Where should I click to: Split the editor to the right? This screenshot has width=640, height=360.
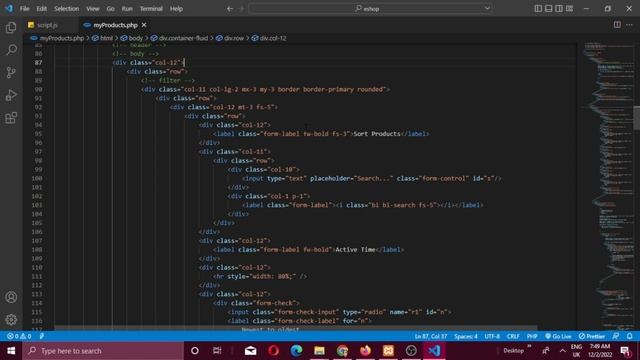click(x=617, y=25)
